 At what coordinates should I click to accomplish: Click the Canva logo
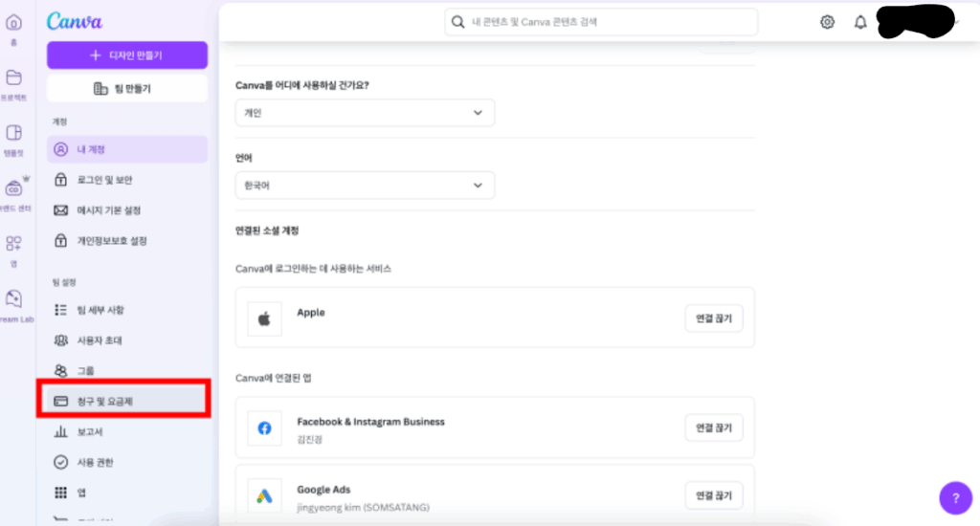(x=75, y=21)
